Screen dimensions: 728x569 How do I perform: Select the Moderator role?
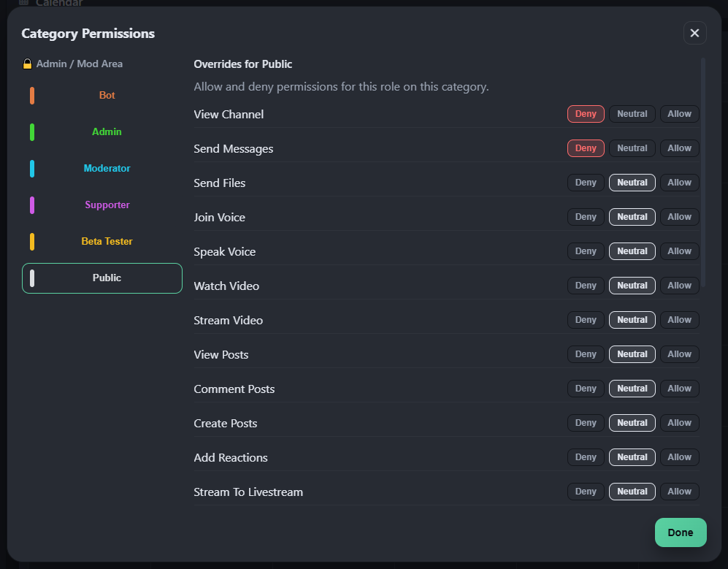[x=107, y=169]
